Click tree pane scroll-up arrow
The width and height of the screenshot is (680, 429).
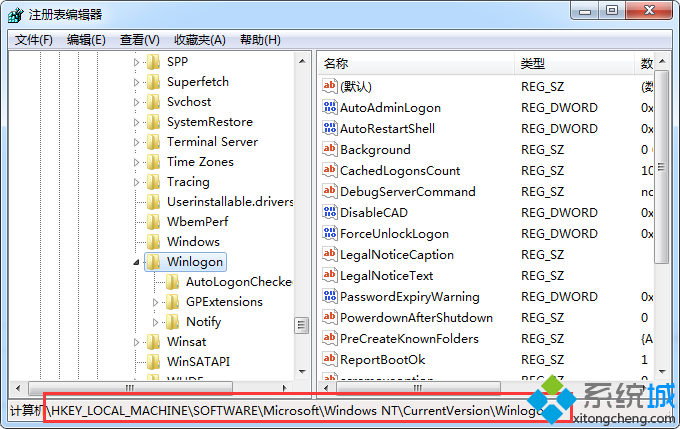302,61
